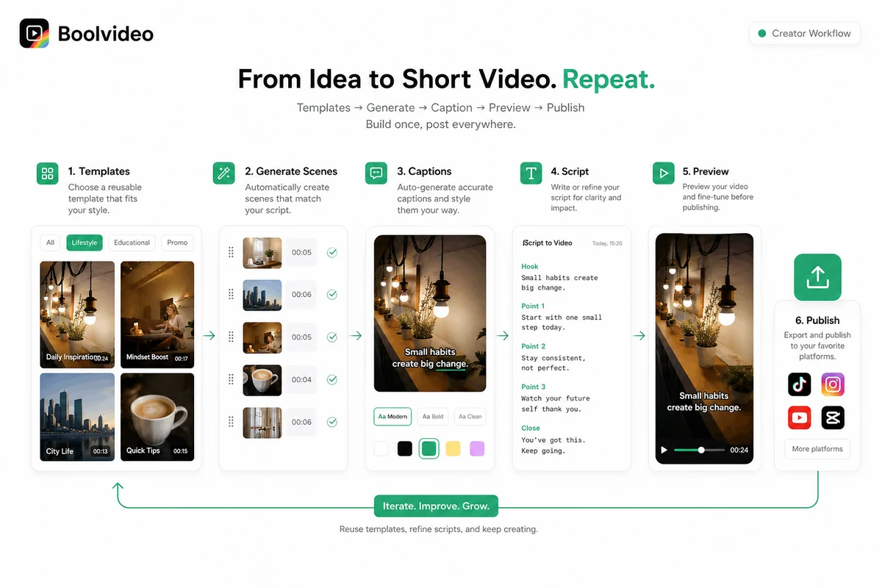The height and width of the screenshot is (588, 882).
Task: Click the drag handle of the 00:06 skyline scene
Action: (x=231, y=295)
